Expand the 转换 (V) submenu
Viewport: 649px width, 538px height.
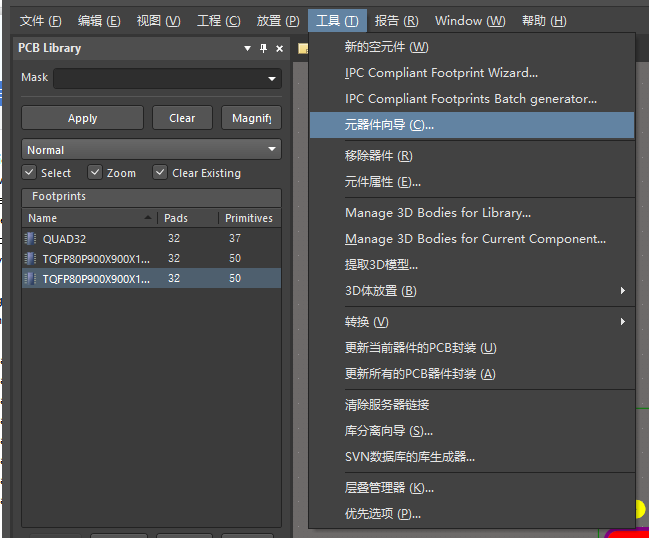(623, 322)
